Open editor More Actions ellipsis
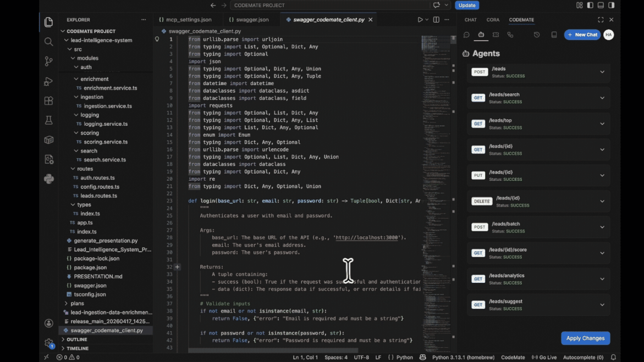 [447, 20]
